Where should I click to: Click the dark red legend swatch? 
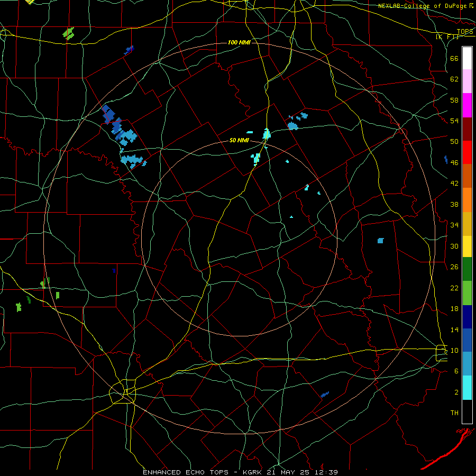point(467,129)
